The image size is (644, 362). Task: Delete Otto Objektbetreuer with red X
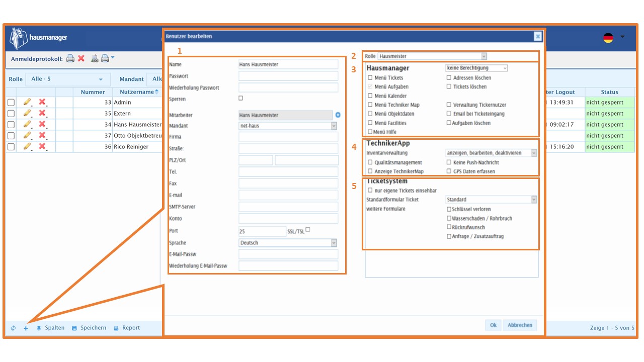click(42, 135)
